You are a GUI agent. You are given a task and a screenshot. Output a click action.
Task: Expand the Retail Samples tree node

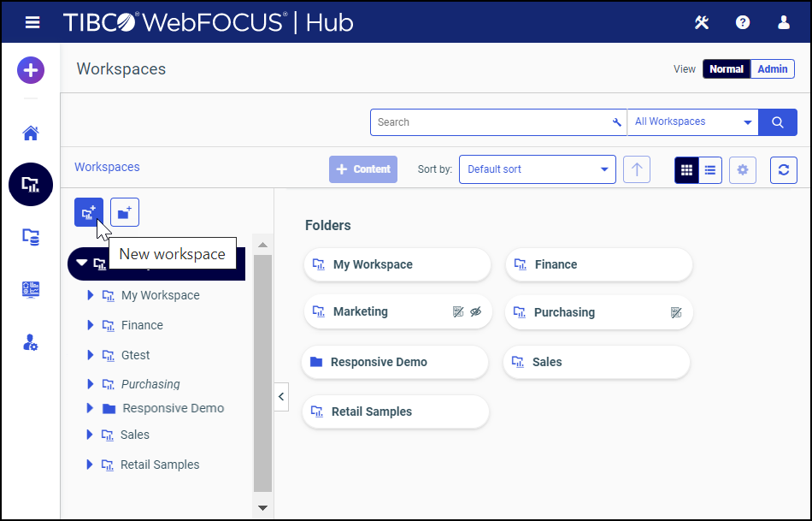90,464
